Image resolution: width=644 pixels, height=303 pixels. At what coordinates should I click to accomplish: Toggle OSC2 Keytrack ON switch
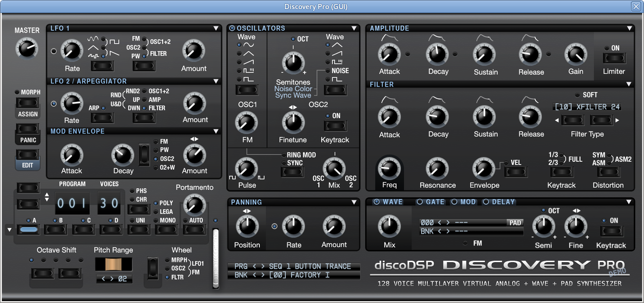(335, 126)
